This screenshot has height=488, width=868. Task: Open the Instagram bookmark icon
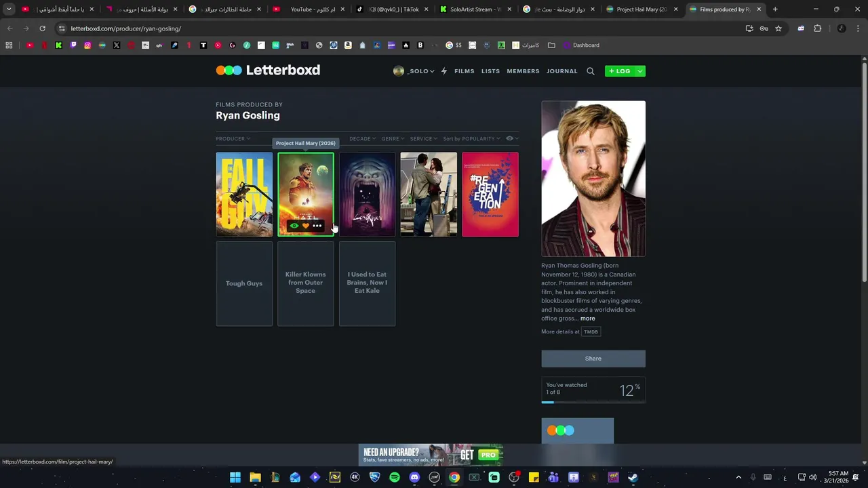(87, 45)
